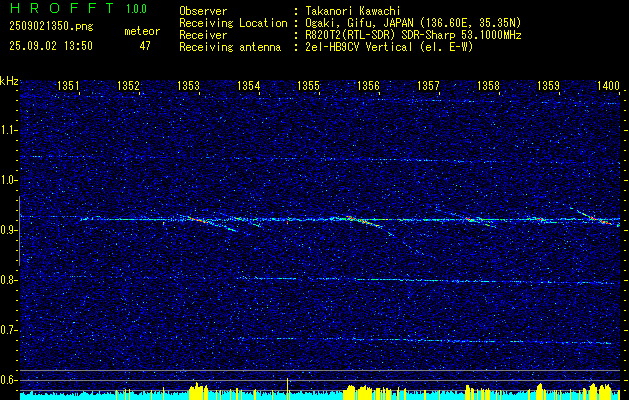Click the red meteor echo just after 1353

tap(197, 219)
